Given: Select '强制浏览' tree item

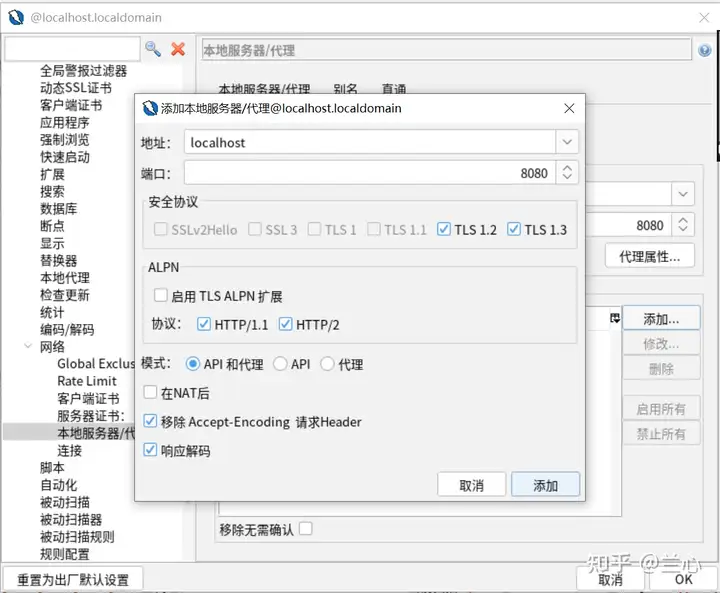Looking at the screenshot, I should point(65,140).
